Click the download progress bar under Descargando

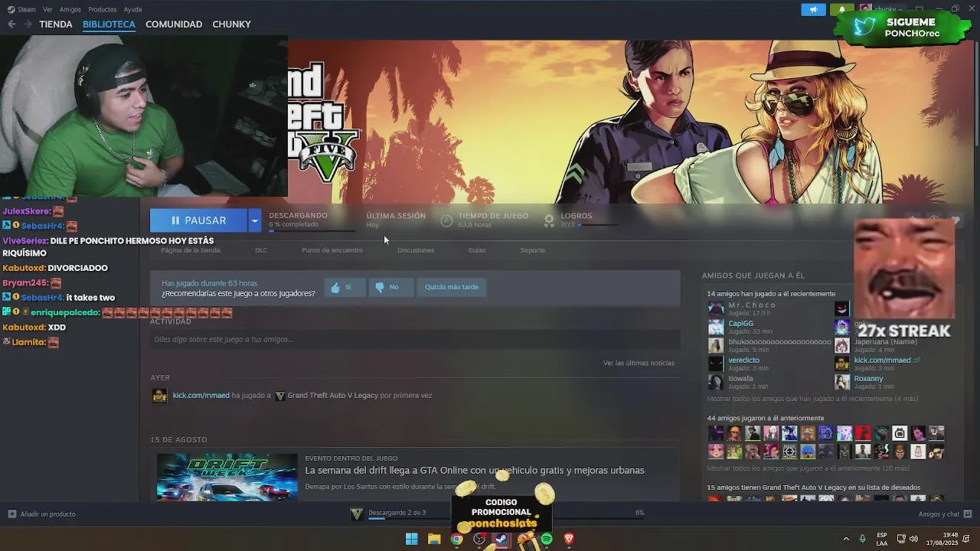point(312,230)
